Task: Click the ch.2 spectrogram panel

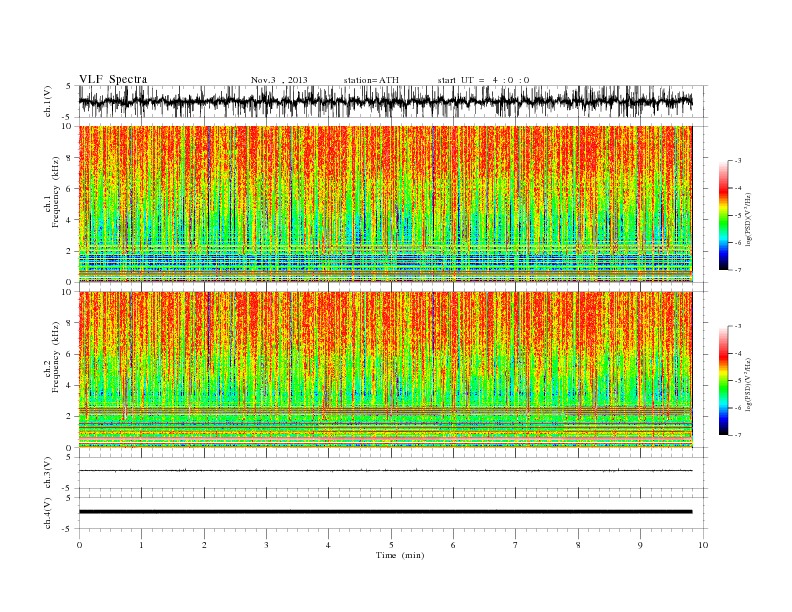Action: coord(385,370)
